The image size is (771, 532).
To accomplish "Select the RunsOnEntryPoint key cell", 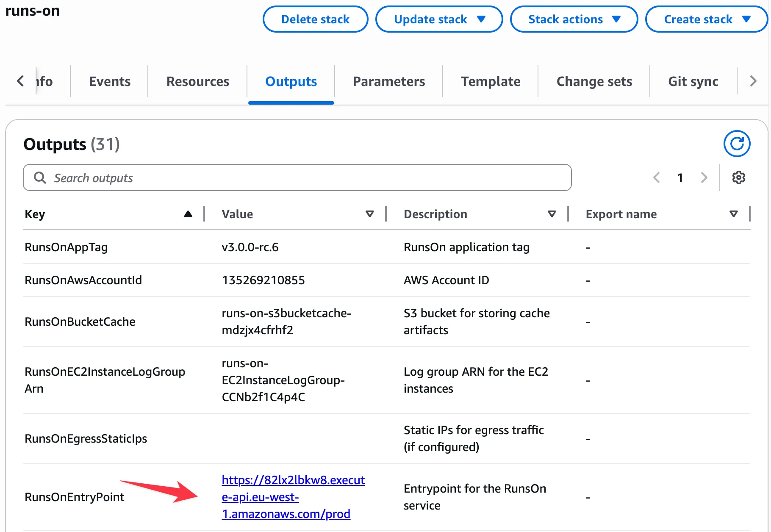I will [74, 497].
